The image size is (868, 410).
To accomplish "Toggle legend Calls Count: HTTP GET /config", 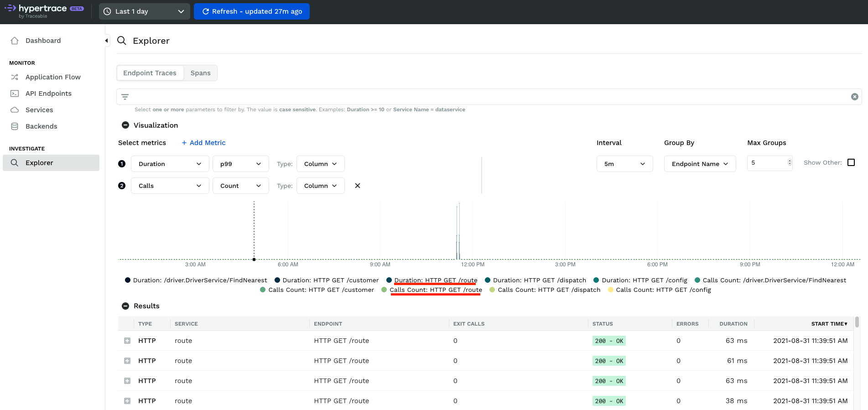I will [x=660, y=290].
